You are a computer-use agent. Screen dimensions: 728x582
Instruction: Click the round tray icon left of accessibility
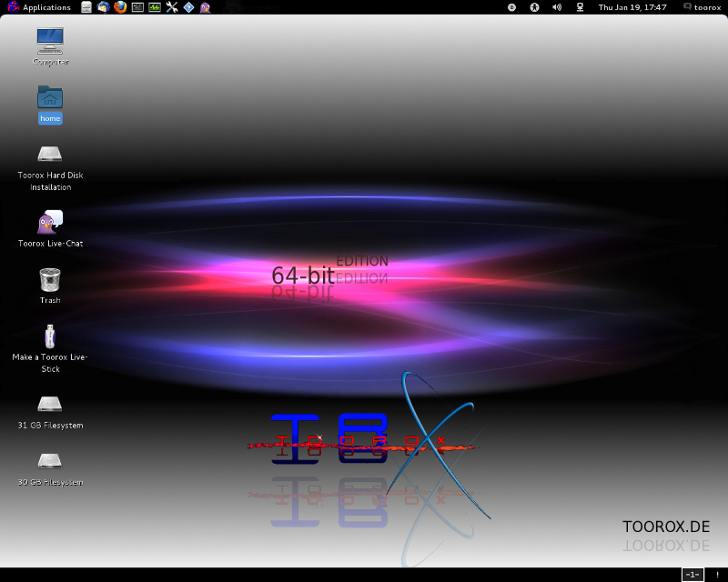coord(511,7)
